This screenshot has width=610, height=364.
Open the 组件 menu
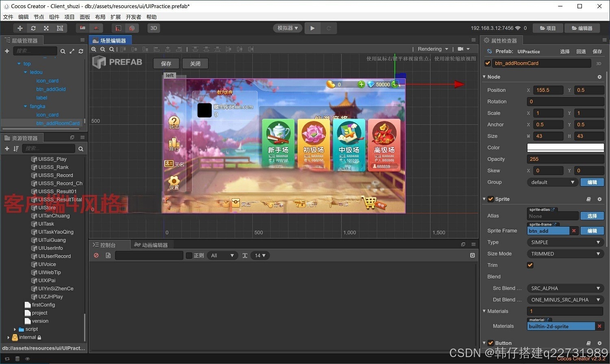54,17
